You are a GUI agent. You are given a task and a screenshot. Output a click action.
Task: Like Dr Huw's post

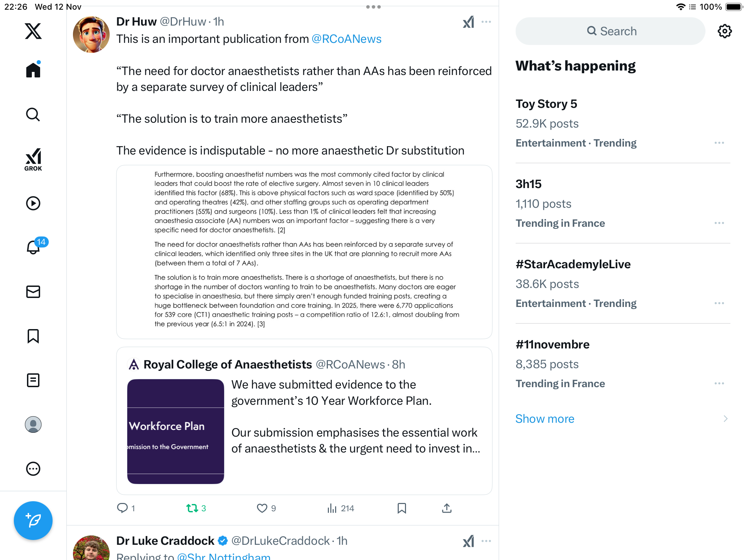pyautogui.click(x=262, y=508)
